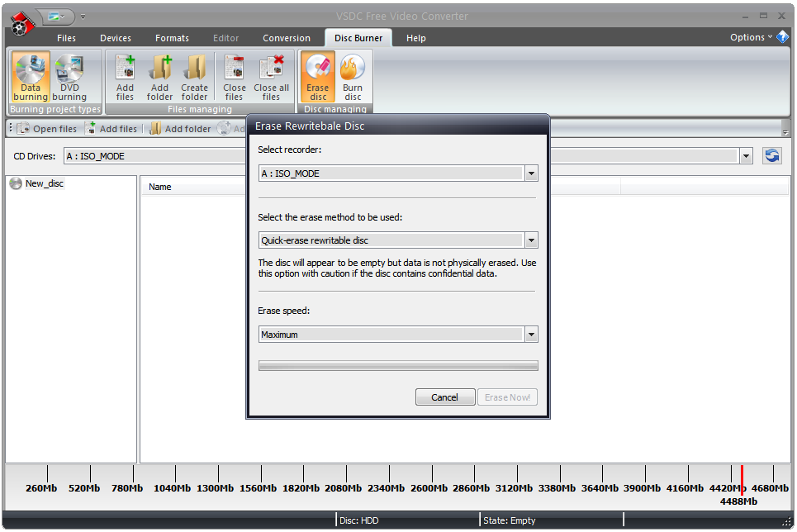Click the VSDC application logo icon

coord(21,23)
